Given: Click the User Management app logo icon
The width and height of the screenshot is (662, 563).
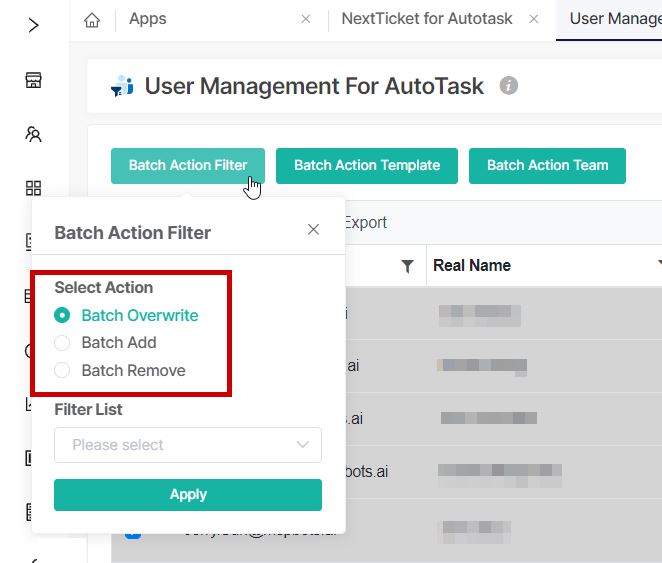Looking at the screenshot, I should [x=122, y=86].
